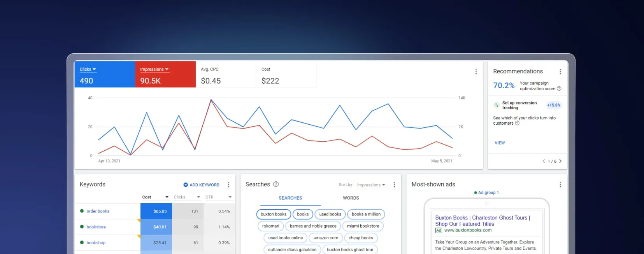Click the 1.14% CTR cell

(219, 227)
